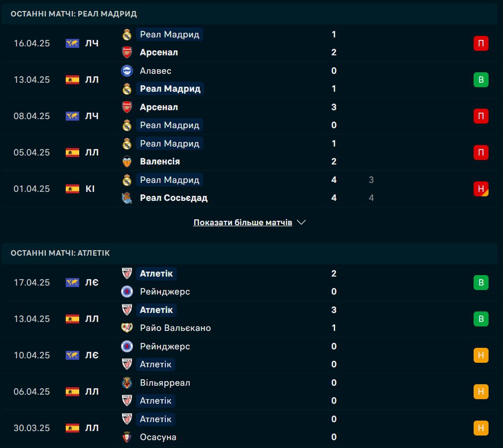Click Villarreal club crest icon
503x448 pixels.
[127, 383]
